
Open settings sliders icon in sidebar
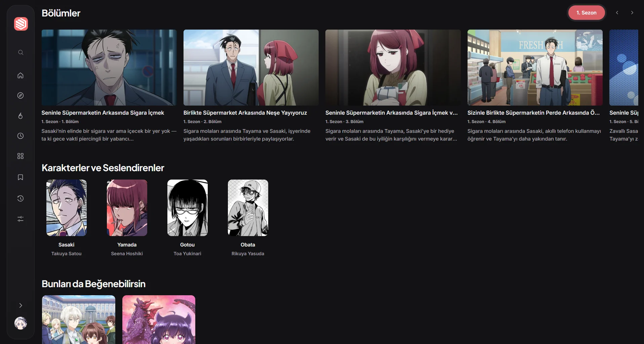tap(21, 219)
